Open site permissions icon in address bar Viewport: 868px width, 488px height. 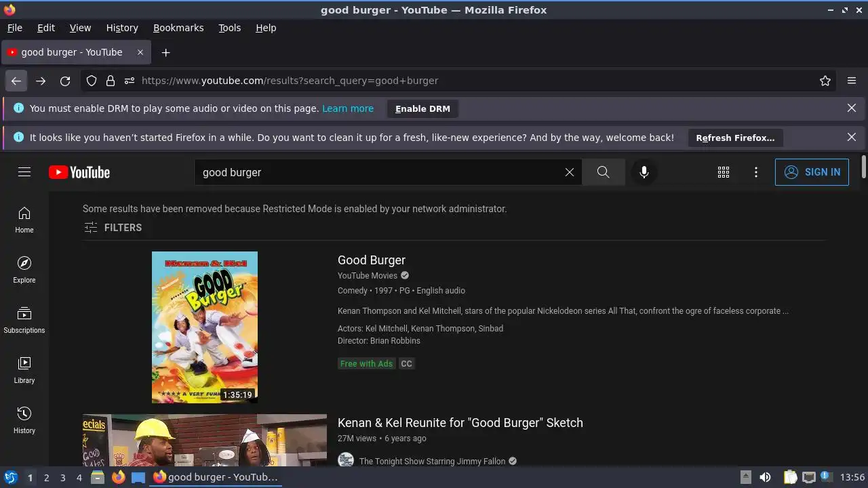[x=130, y=81]
